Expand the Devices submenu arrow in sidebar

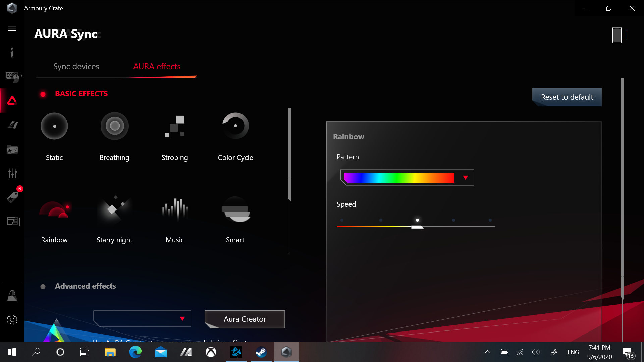21,76
